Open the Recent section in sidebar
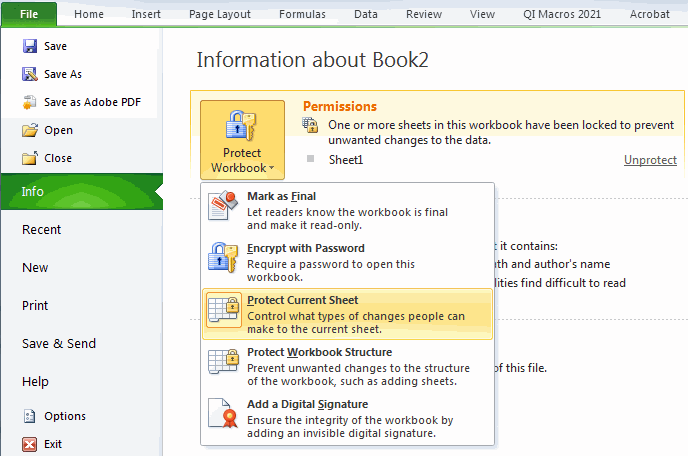This screenshot has width=688, height=456. pyautogui.click(x=42, y=230)
